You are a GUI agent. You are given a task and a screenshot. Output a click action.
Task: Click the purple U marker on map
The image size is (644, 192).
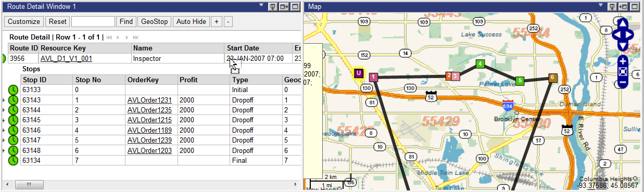[358, 73]
